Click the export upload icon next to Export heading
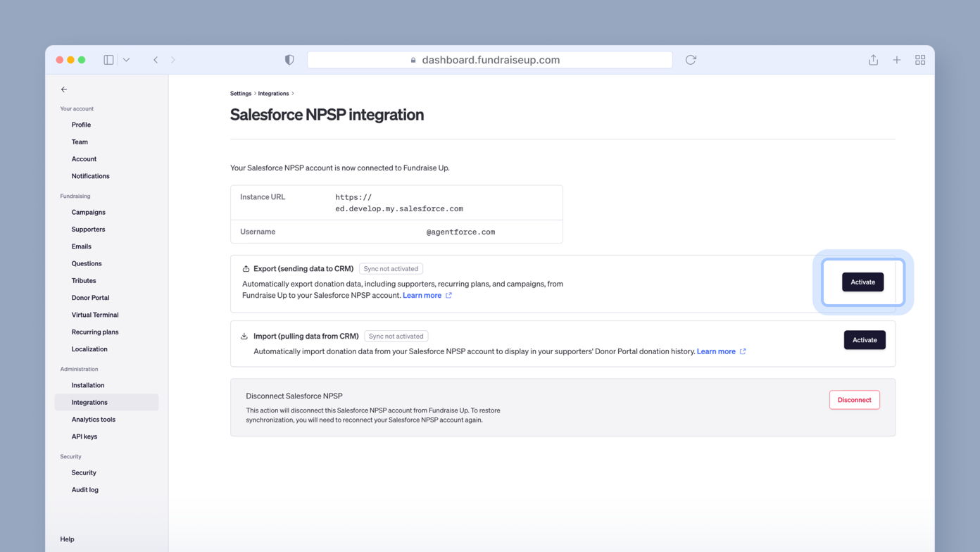Screen dimensions: 980x552 click(246, 268)
